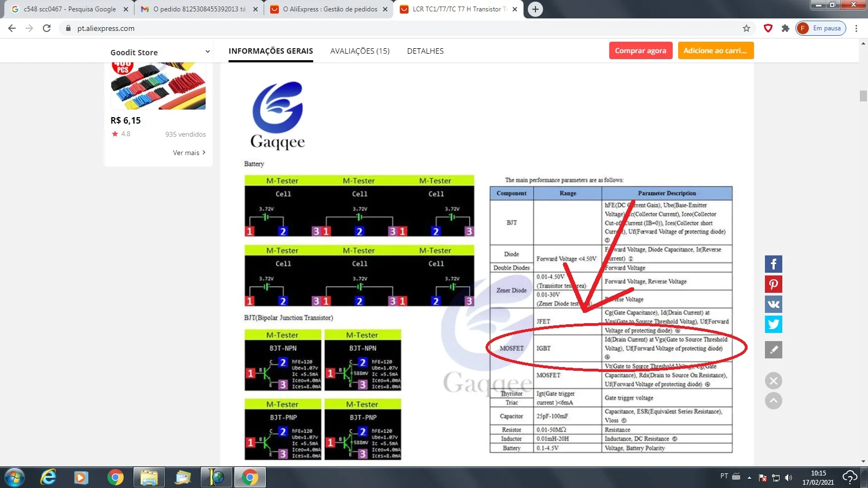Image resolution: width=868 pixels, height=488 pixels.
Task: Close the 'LCR TC1/T7' product tab
Action: (515, 9)
